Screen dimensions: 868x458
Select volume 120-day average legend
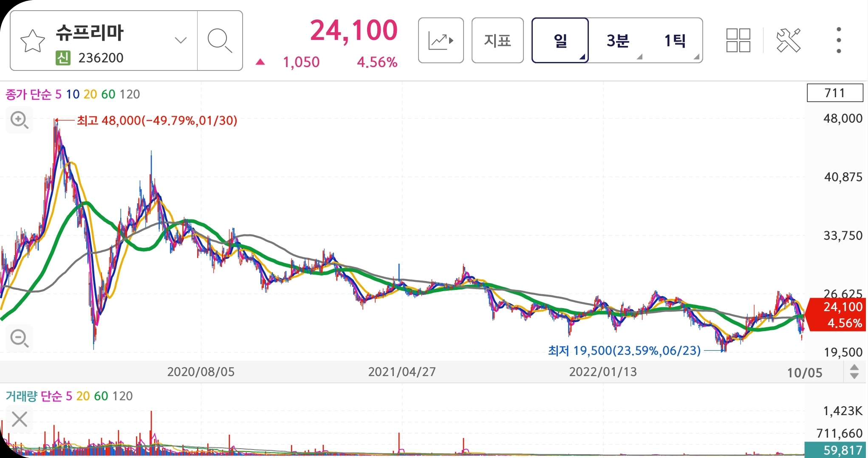coord(123,396)
